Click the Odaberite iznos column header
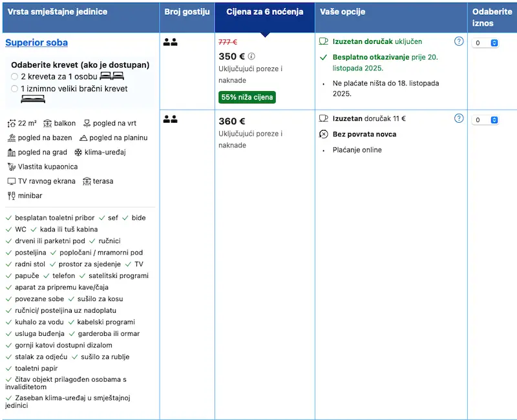 pos(492,17)
